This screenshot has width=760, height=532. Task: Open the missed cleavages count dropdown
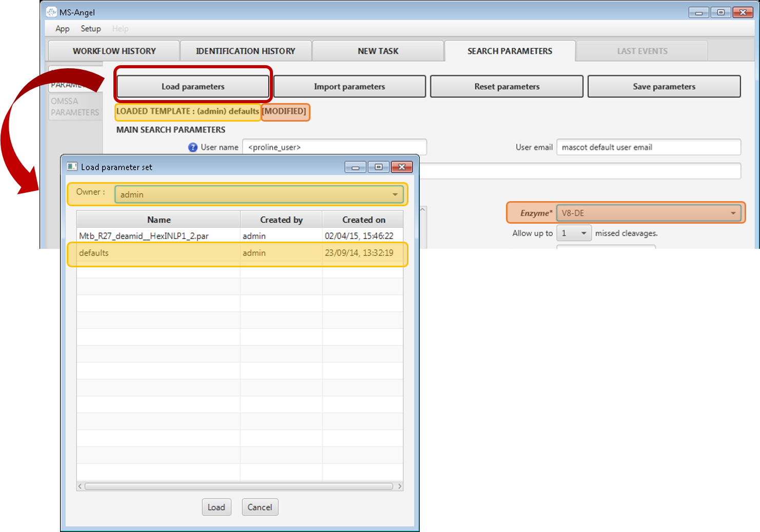[583, 233]
